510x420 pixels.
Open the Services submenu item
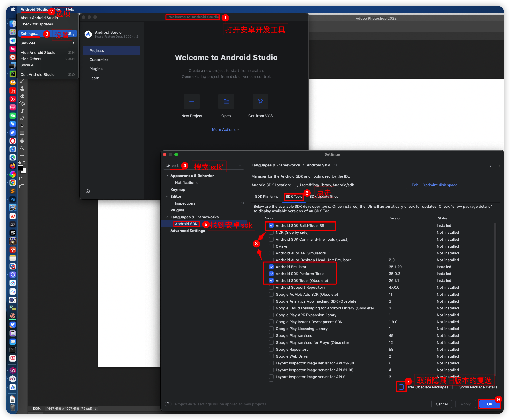pyautogui.click(x=47, y=43)
